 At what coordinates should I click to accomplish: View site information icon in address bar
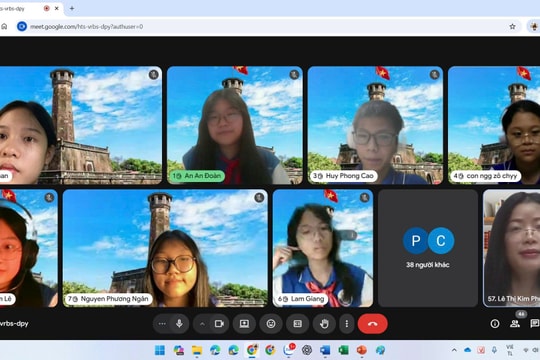coord(22,27)
